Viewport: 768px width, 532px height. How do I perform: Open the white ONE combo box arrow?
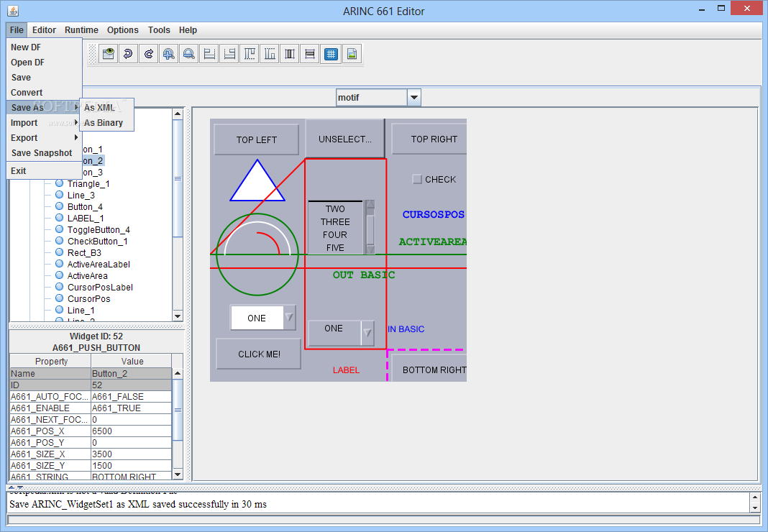[x=289, y=318]
